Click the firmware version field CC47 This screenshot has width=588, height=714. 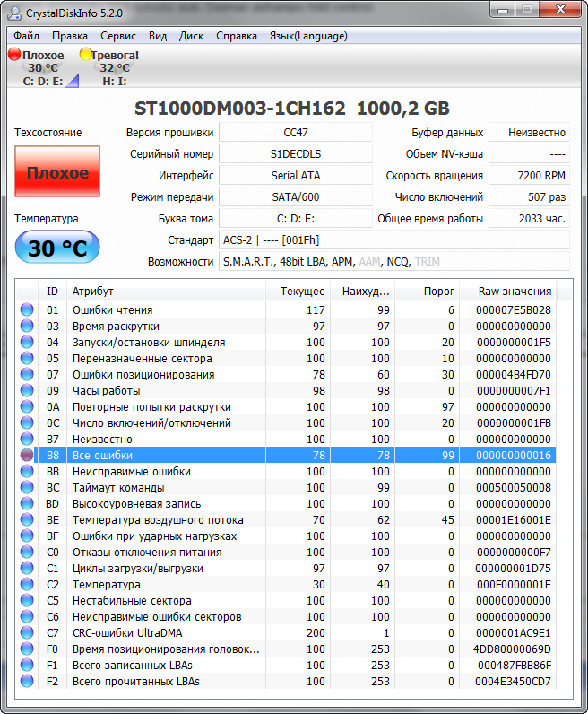point(296,133)
